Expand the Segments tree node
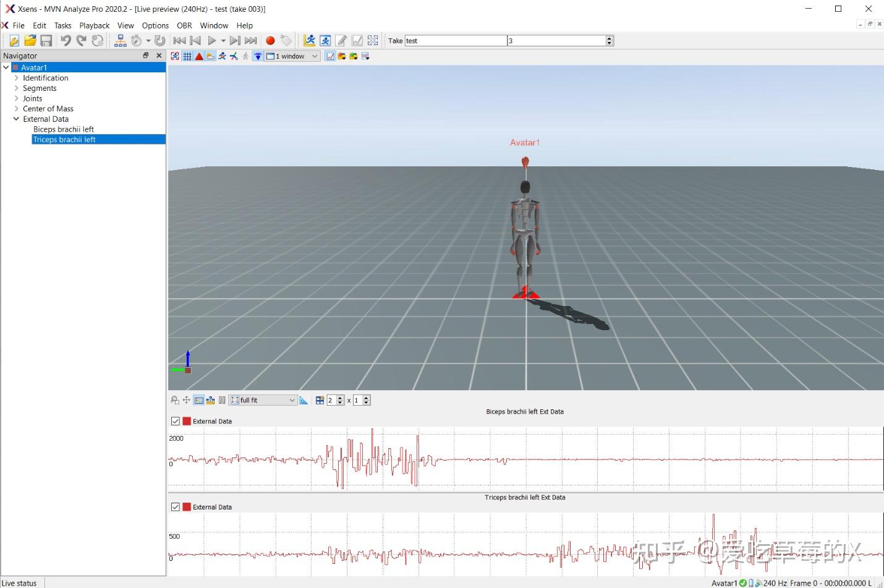This screenshot has width=884, height=588. (17, 88)
